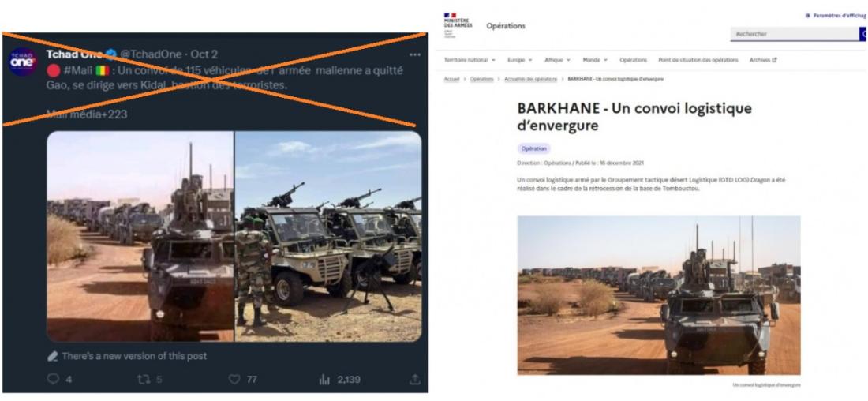Open the Opérations menu item in the navigation bar
This screenshot has width=868, height=401.
[634, 60]
